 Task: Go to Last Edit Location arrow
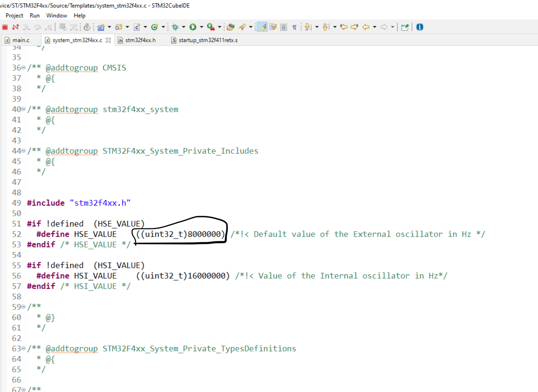pyautogui.click(x=344, y=27)
